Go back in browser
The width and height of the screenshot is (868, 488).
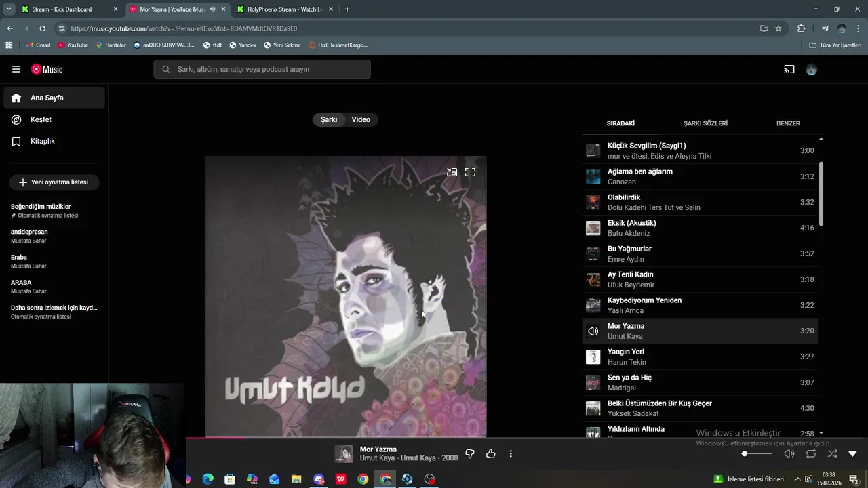click(9, 28)
